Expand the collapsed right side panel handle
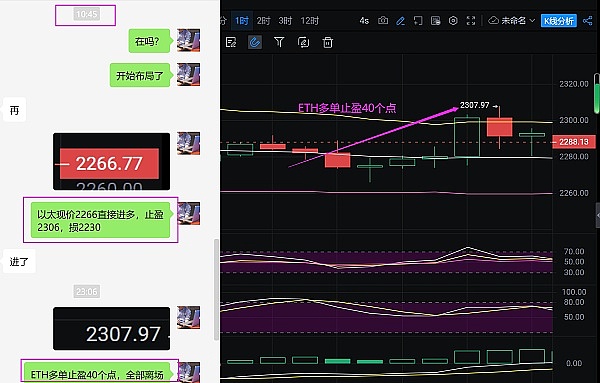Image resolution: width=600 pixels, height=383 pixels. 598,215
